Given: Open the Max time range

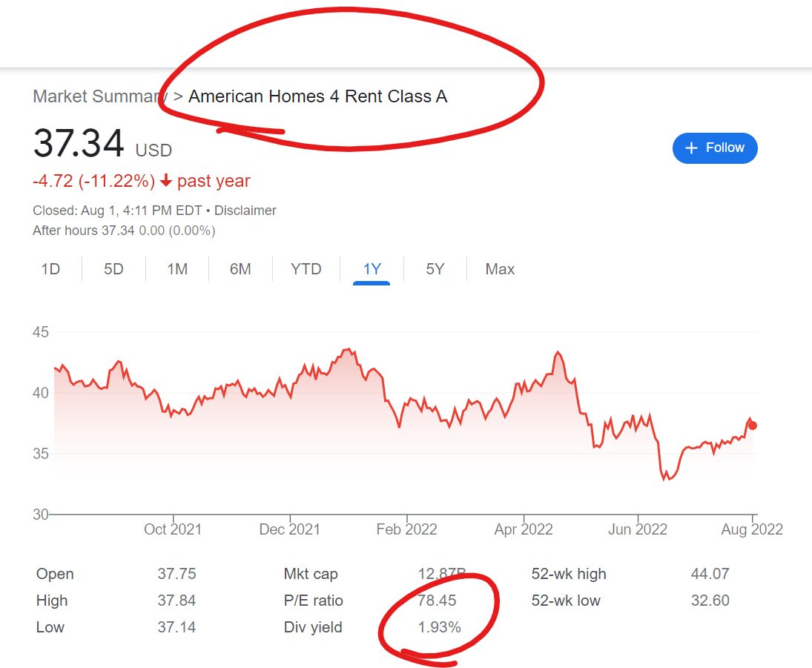Looking at the screenshot, I should point(499,268).
